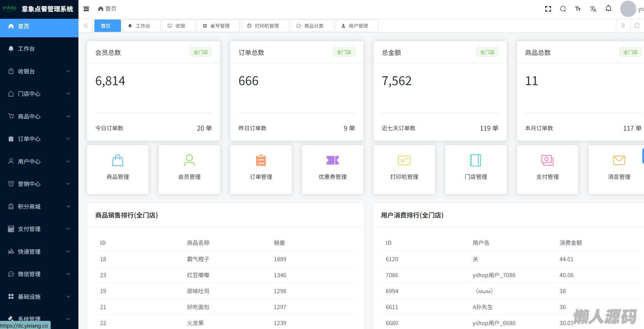644x329 pixels.
Task: Open 工作台 in the sidebar
Action: 26,49
